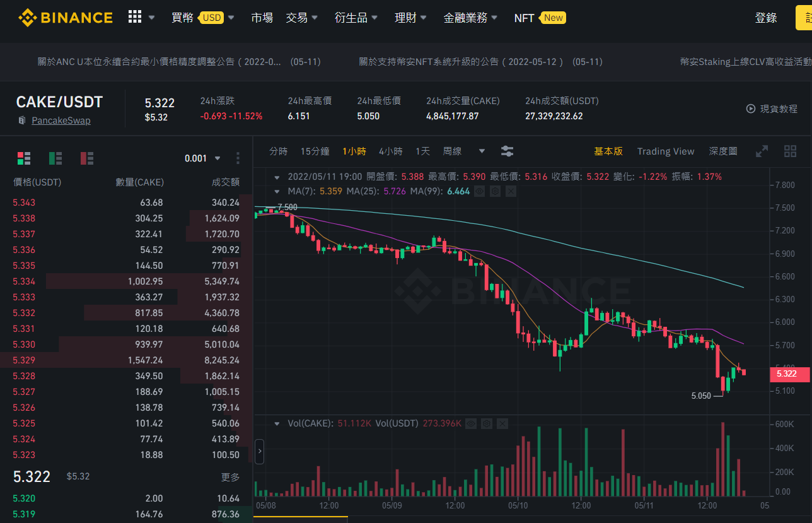812x523 pixels.
Task: Open Vol indicator settings gear
Action: tap(486, 423)
